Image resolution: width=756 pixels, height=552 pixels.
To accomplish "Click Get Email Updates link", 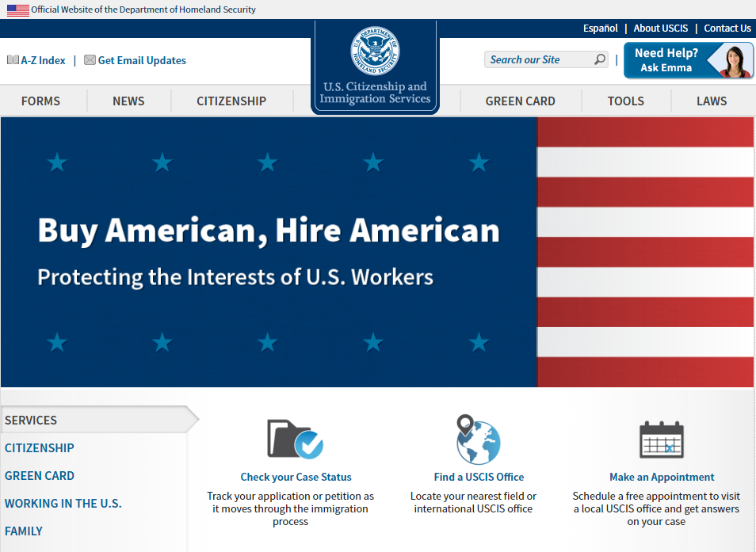I will (142, 60).
